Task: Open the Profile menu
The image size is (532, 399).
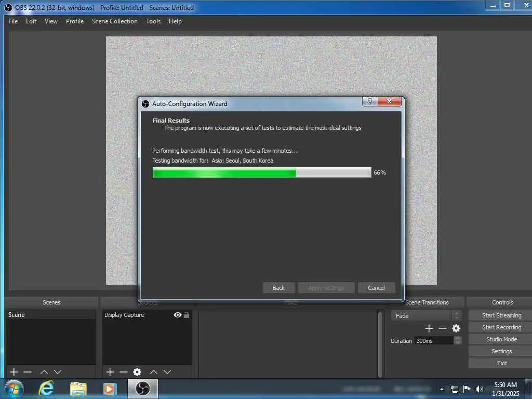Action: pyautogui.click(x=75, y=21)
